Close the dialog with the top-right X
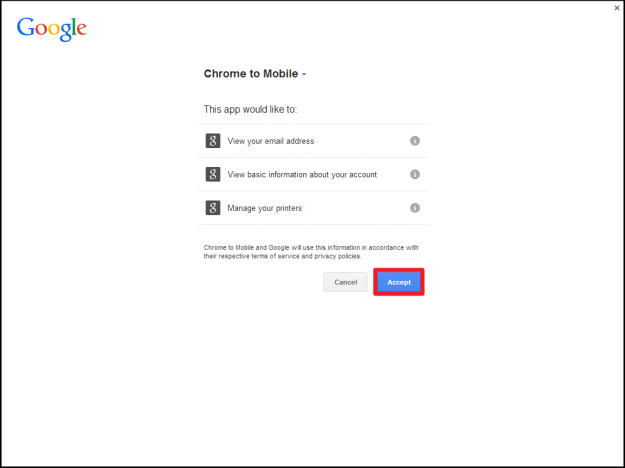 [616, 7]
